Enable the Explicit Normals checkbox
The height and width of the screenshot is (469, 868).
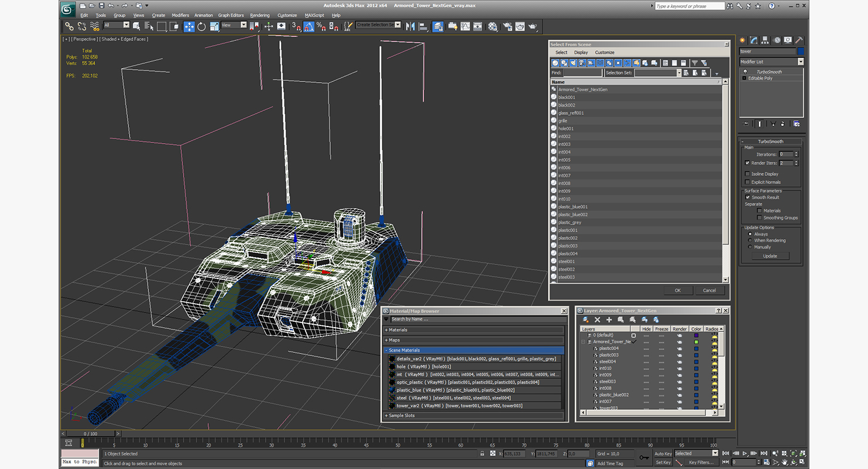point(747,182)
